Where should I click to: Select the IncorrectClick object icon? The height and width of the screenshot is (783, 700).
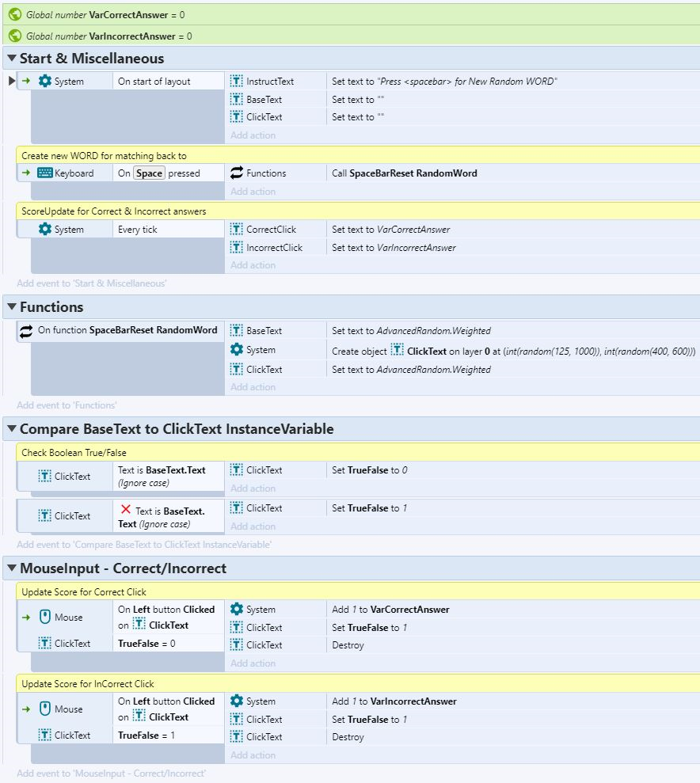[237, 247]
